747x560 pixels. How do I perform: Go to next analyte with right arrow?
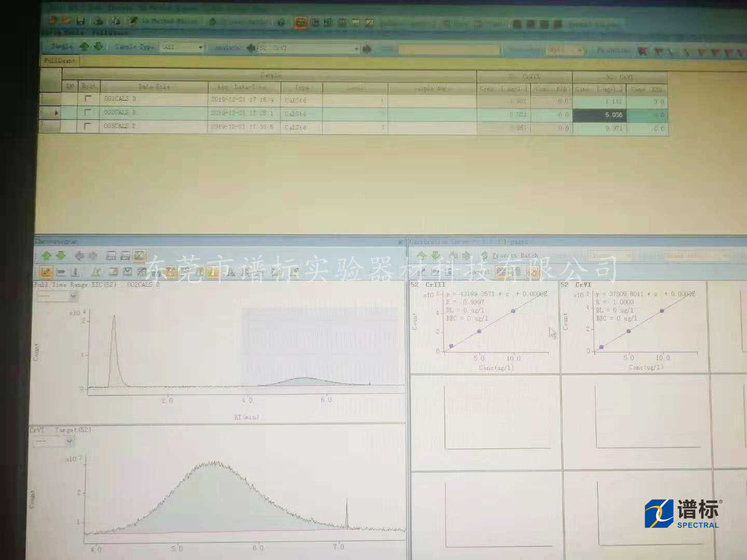(x=367, y=49)
